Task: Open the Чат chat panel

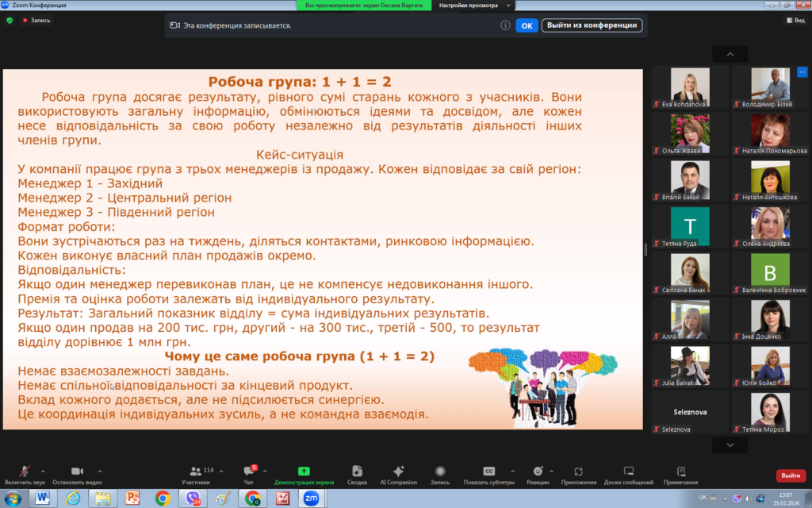Action: click(x=248, y=471)
